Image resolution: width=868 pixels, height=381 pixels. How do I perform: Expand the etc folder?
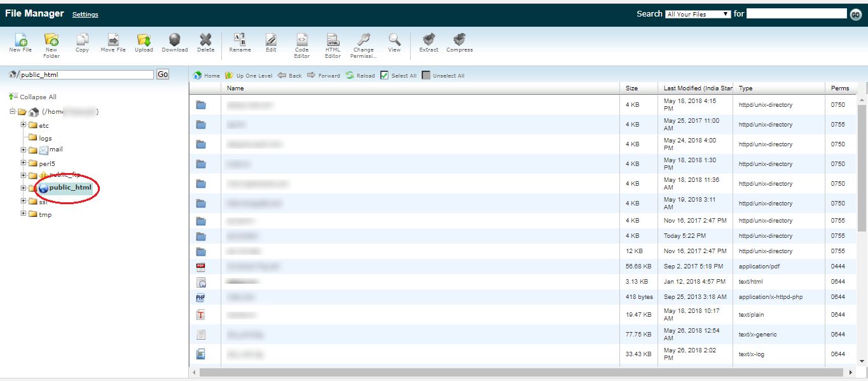tap(24, 125)
